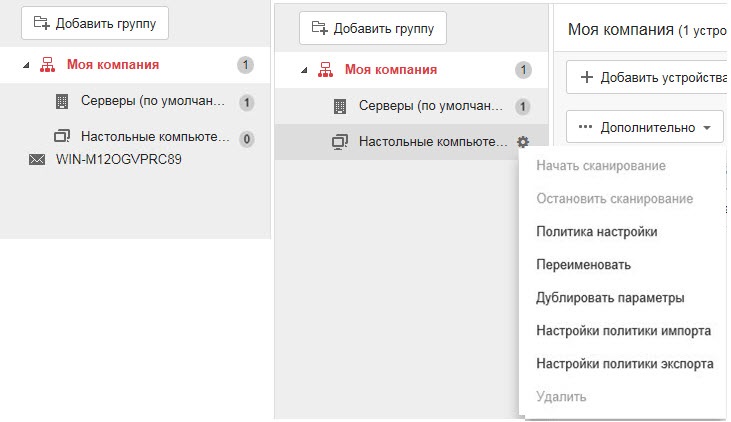The width and height of the screenshot is (731, 422).
Task: Select Переименовать in the context menu
Action: 583,265
